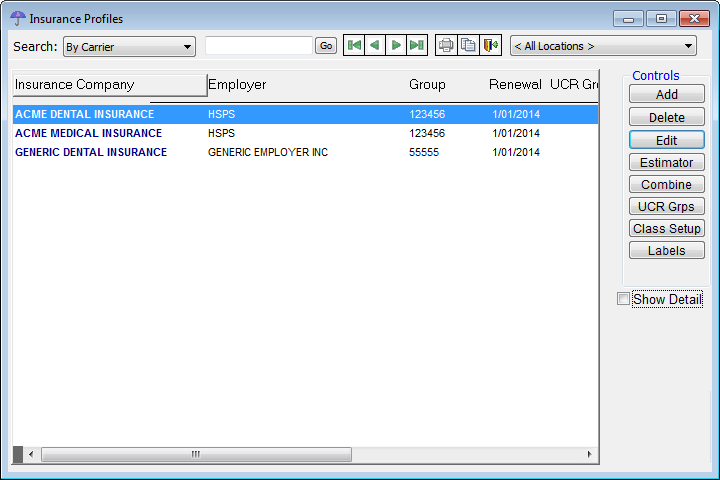Open the By Carrier search dropdown
This screenshot has height=480, width=720.
128,47
